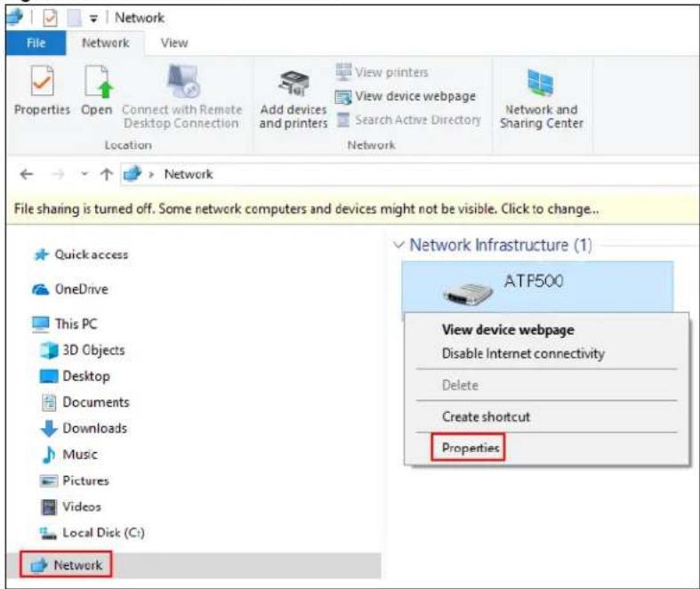Click the file sharing turned off notification bar
Screen dimensions: 700x589
point(353,209)
